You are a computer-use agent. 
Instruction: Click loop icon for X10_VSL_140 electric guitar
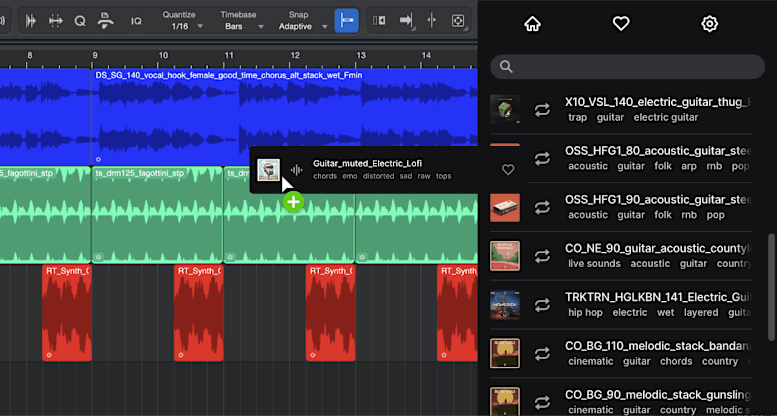point(542,109)
